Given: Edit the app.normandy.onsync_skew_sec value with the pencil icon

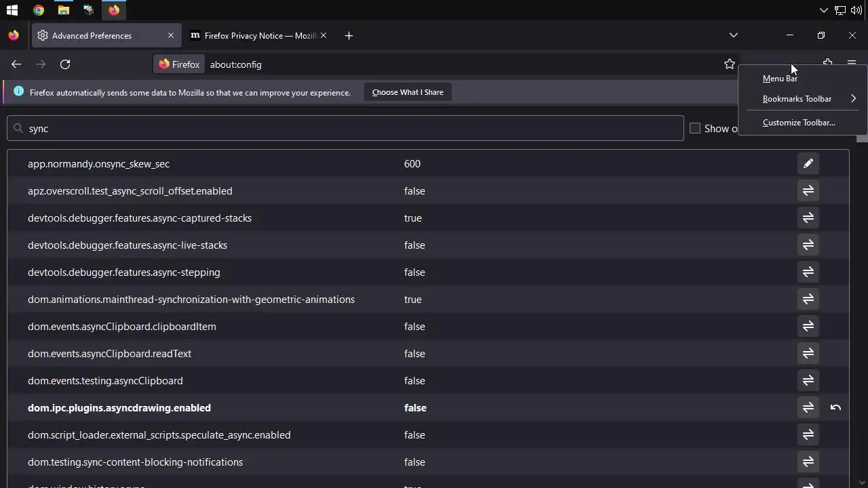Looking at the screenshot, I should pos(808,164).
